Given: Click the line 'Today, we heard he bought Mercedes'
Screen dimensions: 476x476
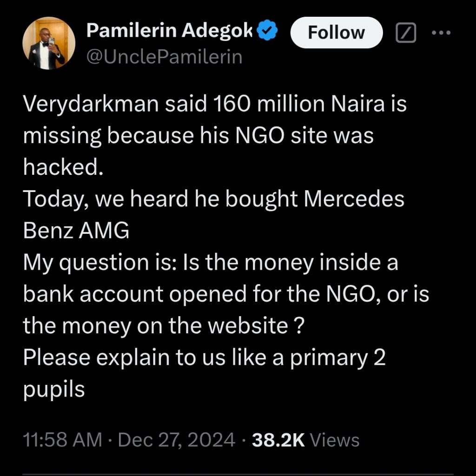Looking at the screenshot, I should tap(213, 199).
